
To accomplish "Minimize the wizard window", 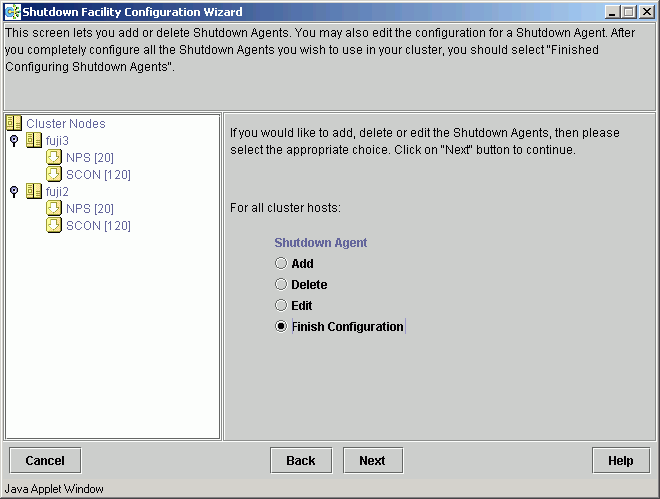I will click(612, 12).
